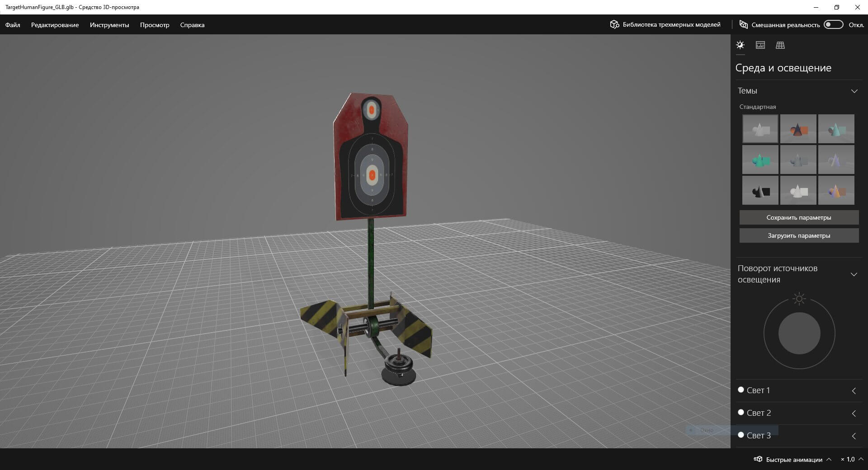Toggle the Свет 1 light indicator
868x470 pixels.
741,390
